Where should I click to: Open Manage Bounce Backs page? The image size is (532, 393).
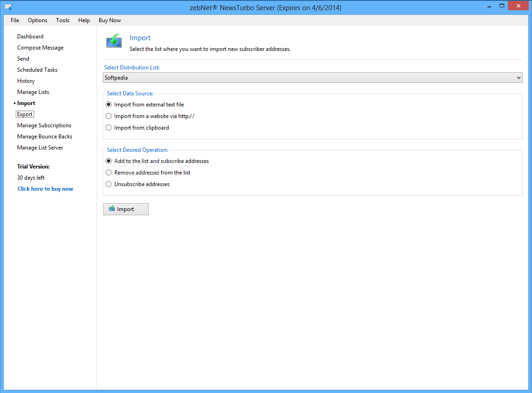pos(44,136)
